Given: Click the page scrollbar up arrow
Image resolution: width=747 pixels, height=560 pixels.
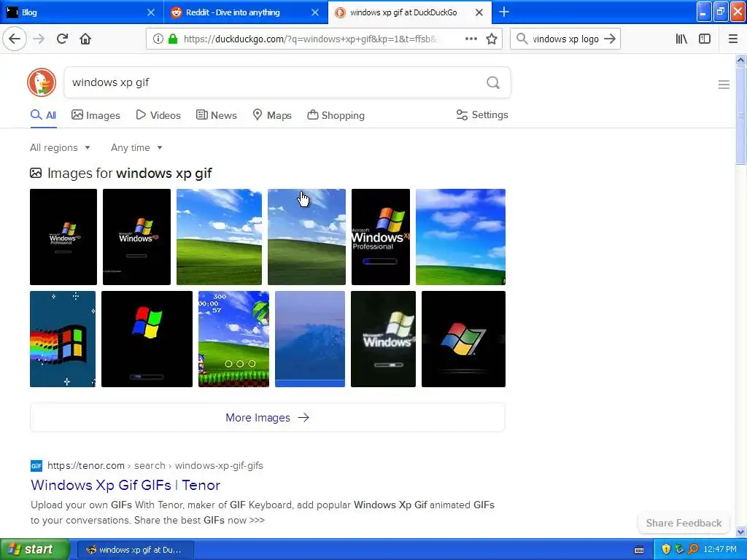Looking at the screenshot, I should pos(740,60).
